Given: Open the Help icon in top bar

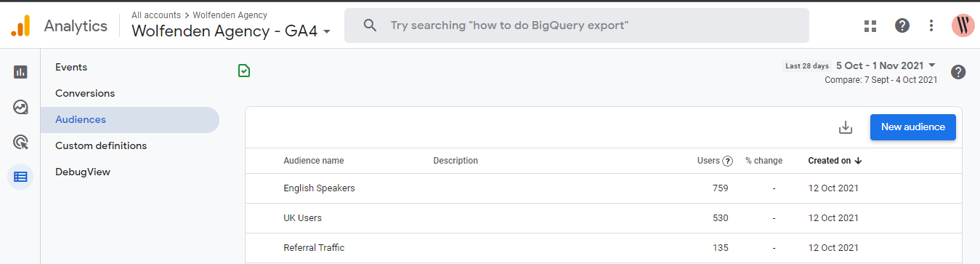Looking at the screenshot, I should [x=902, y=26].
